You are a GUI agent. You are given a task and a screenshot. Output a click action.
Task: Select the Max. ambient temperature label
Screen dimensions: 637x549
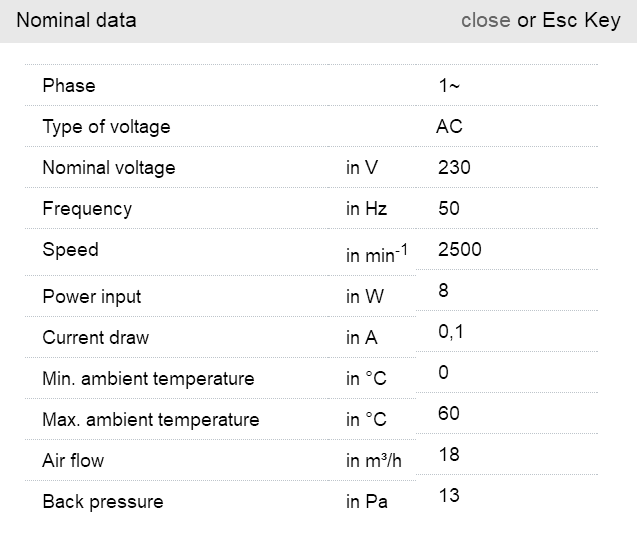[x=150, y=420]
